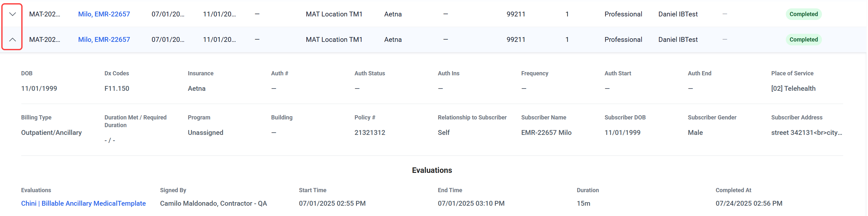
Task: Click the Completed At timestamp 07/24/2025
Action: [749, 203]
